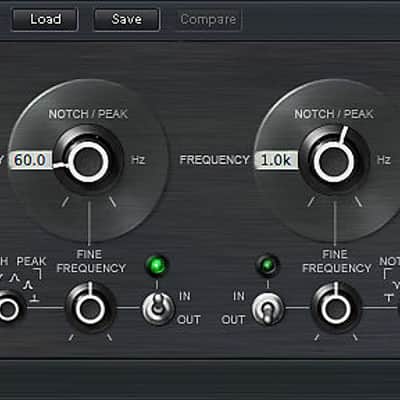Click the PEAK label above shape icons
The image size is (400, 400).
pos(32,261)
